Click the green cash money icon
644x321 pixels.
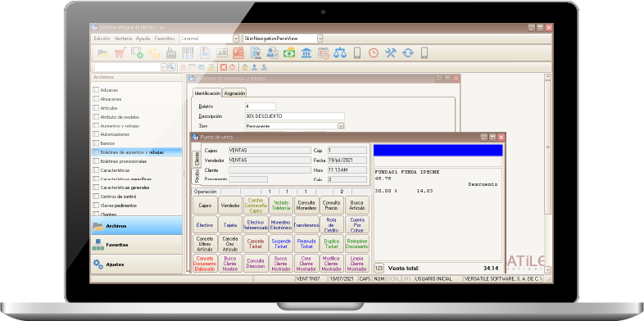click(289, 53)
